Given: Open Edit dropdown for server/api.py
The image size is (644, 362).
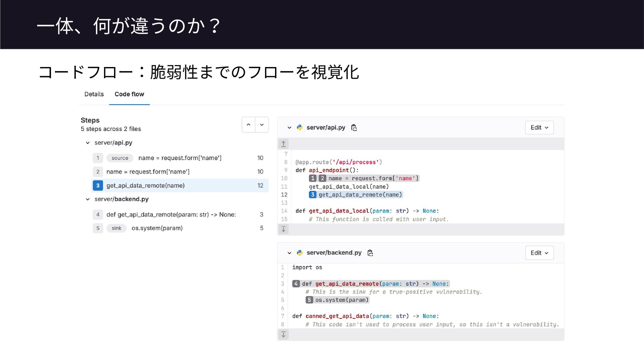Looking at the screenshot, I should click(x=539, y=127).
